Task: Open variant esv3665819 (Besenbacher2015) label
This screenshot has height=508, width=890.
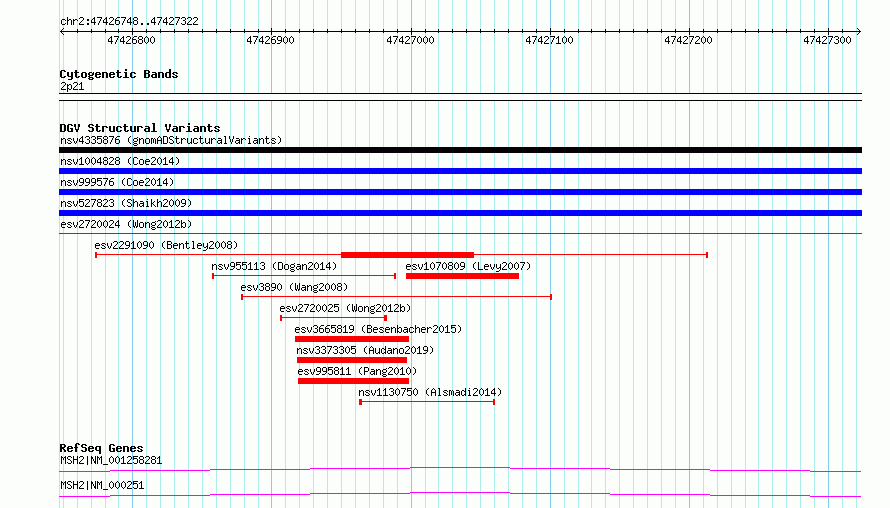Action: [x=378, y=329]
